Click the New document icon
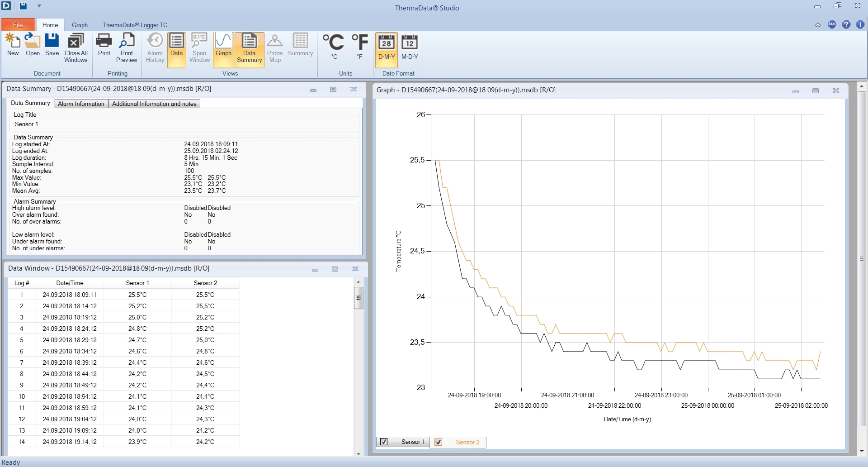 point(13,44)
